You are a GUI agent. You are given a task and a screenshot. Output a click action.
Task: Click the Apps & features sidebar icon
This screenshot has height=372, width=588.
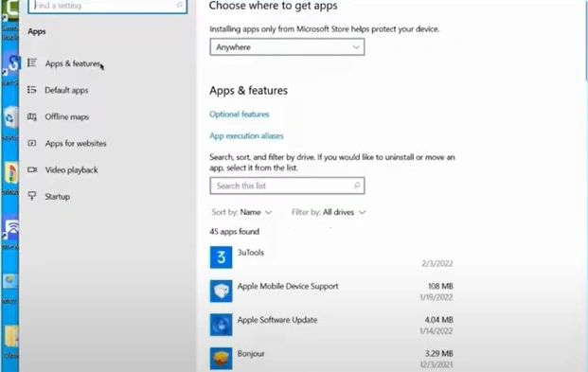coord(32,62)
